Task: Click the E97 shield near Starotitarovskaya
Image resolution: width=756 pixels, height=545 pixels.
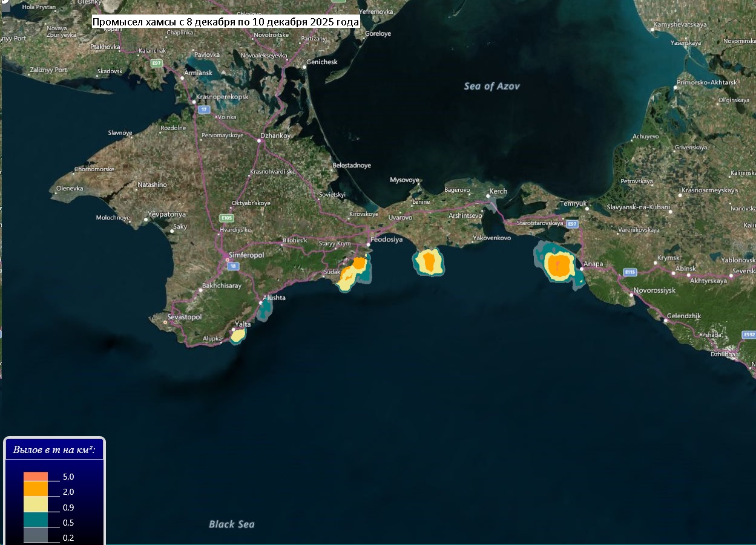Action: (x=571, y=224)
